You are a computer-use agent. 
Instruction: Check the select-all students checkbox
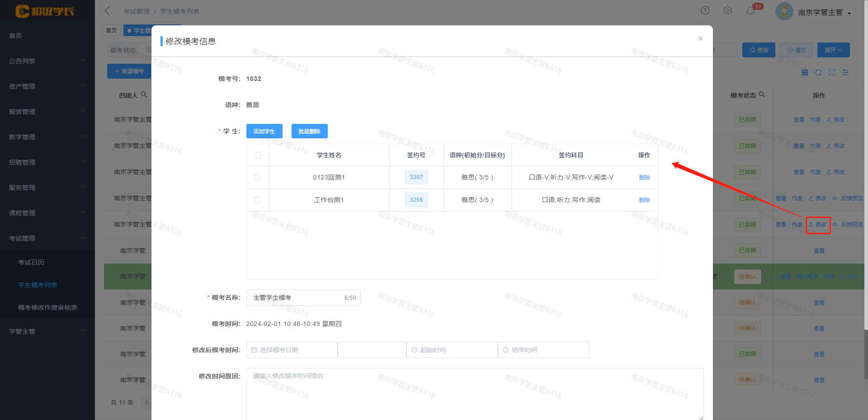258,155
